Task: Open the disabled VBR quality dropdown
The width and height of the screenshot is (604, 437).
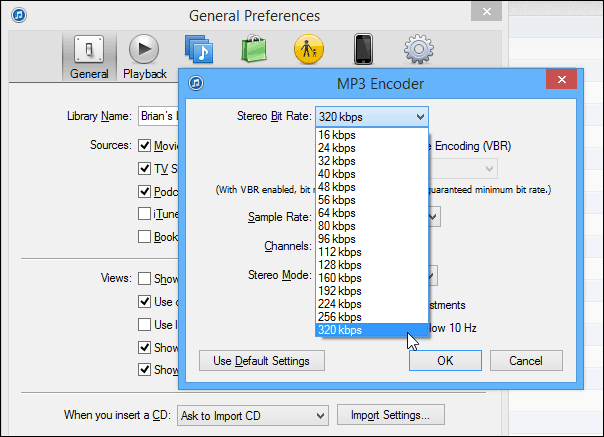Action: 463,169
